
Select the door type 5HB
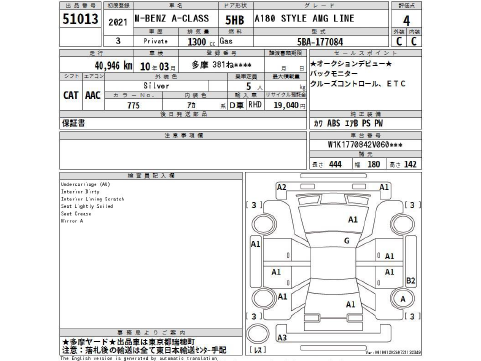235,20
